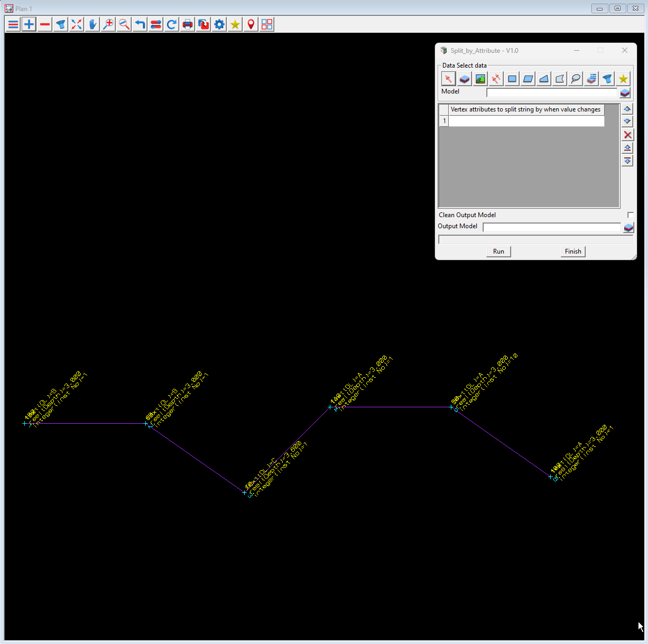
Task: Click the red map pin icon
Action: [x=251, y=24]
